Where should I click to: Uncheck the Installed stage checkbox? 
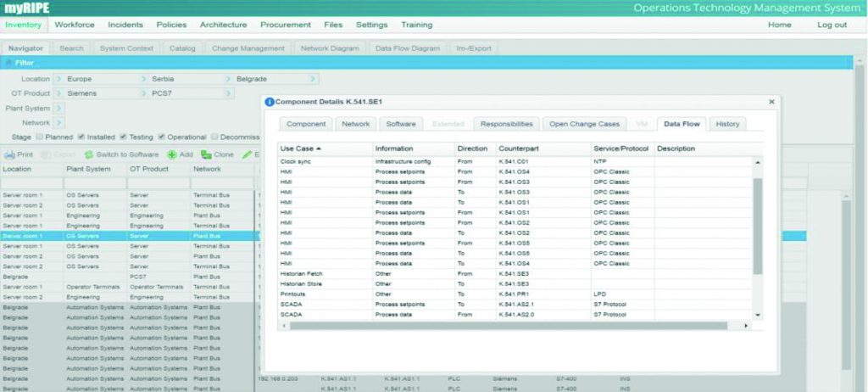click(81, 137)
